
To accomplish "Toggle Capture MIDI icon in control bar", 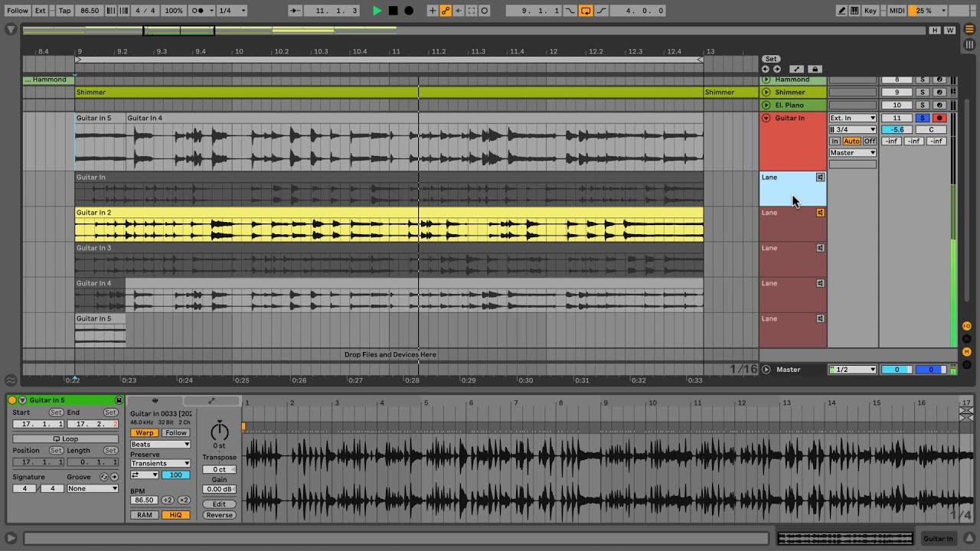I will click(x=472, y=11).
